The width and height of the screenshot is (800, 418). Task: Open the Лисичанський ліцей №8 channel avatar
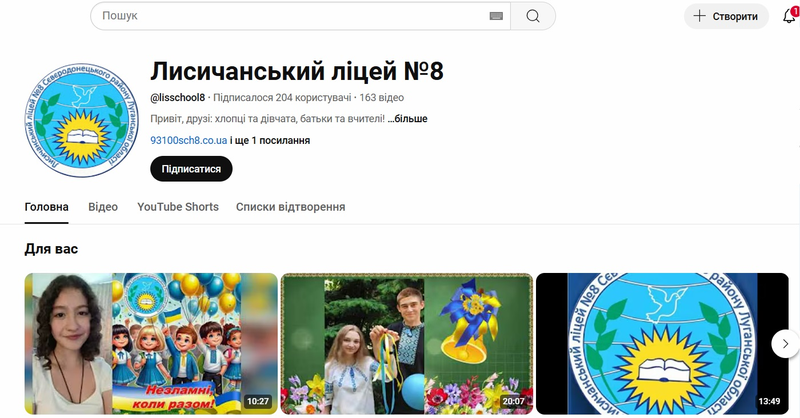coord(78,118)
